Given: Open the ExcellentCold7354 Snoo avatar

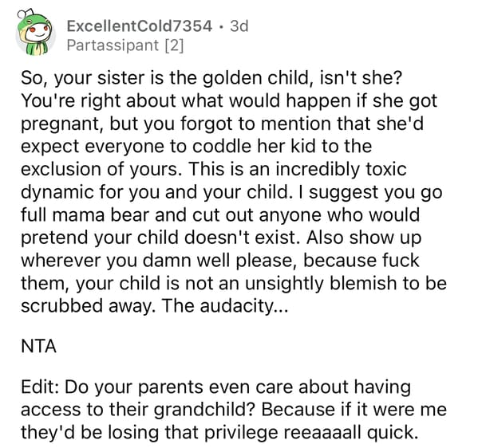Looking at the screenshot, I should (x=35, y=33).
